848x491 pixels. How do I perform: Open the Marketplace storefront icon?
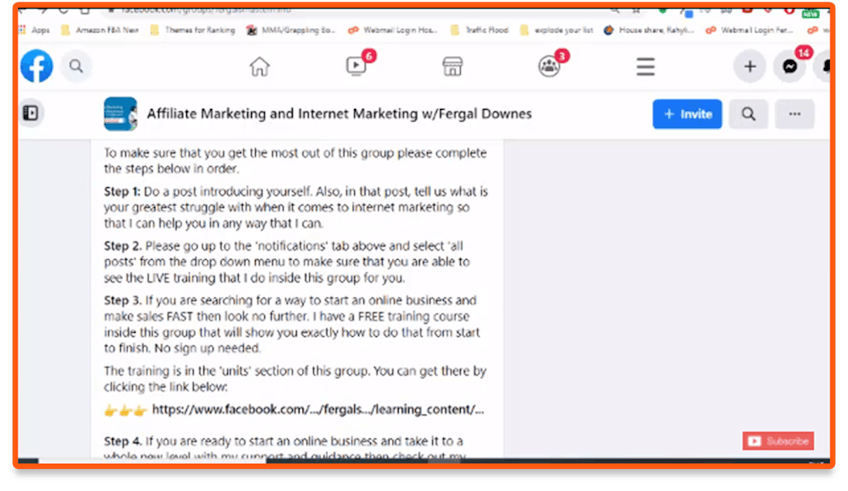pos(452,67)
